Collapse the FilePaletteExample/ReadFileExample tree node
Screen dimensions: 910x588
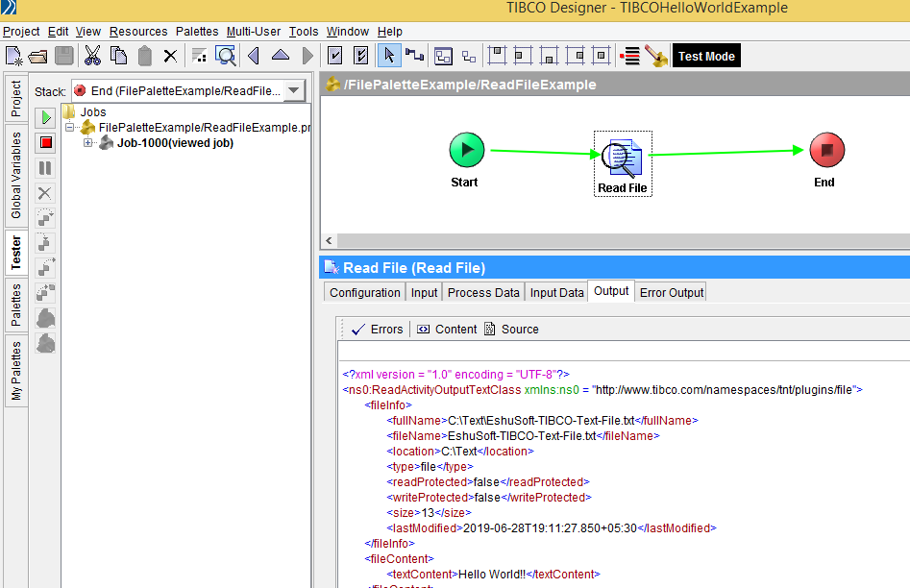[69, 127]
